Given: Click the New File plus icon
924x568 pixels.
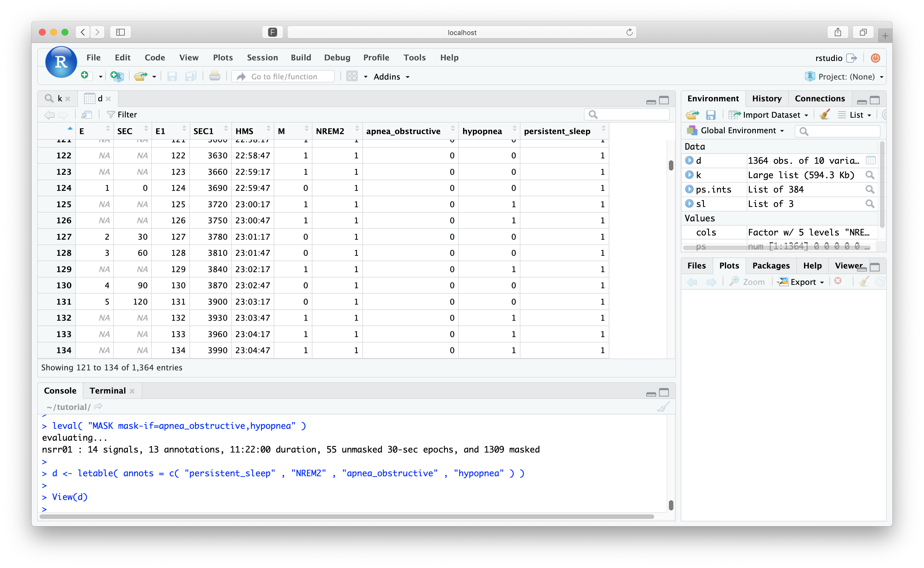Looking at the screenshot, I should pos(86,76).
